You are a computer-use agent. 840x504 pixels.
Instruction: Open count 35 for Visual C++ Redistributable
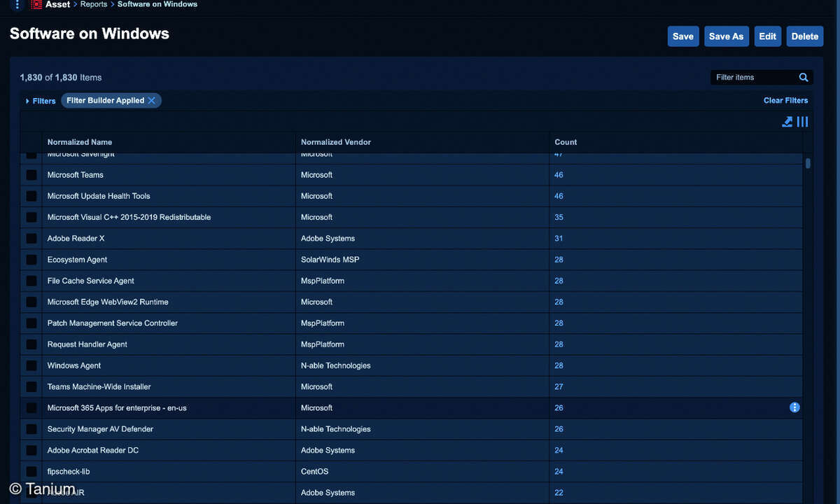pyautogui.click(x=559, y=217)
